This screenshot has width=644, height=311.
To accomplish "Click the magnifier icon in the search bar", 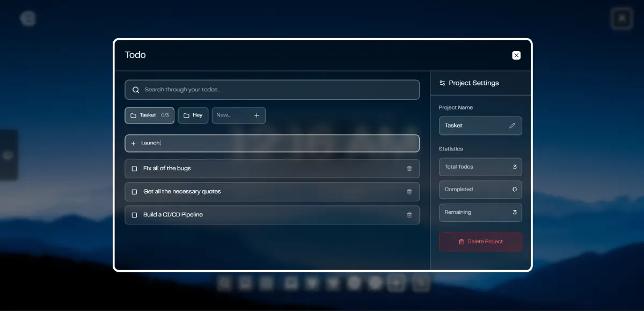I will tap(136, 90).
